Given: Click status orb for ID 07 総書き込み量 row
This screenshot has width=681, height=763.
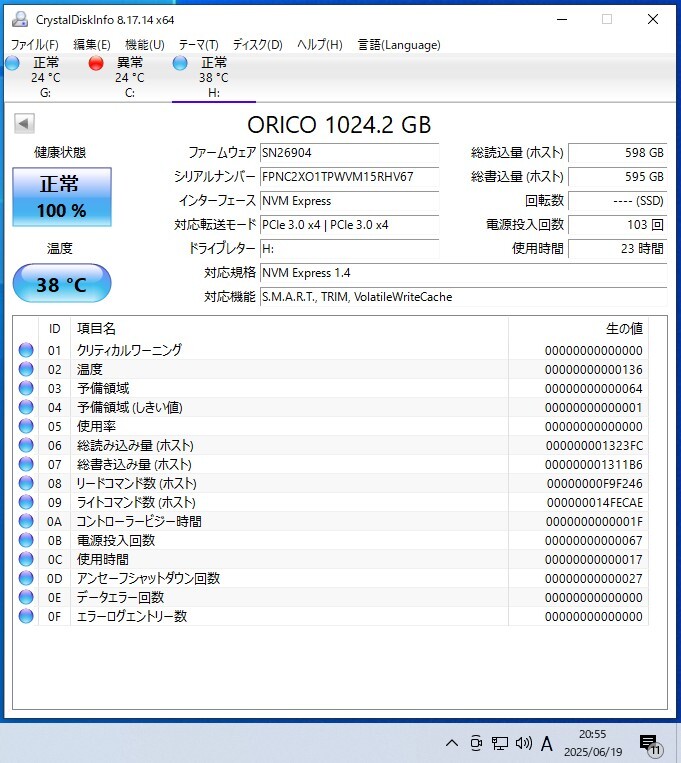Looking at the screenshot, I should pyautogui.click(x=26, y=464).
